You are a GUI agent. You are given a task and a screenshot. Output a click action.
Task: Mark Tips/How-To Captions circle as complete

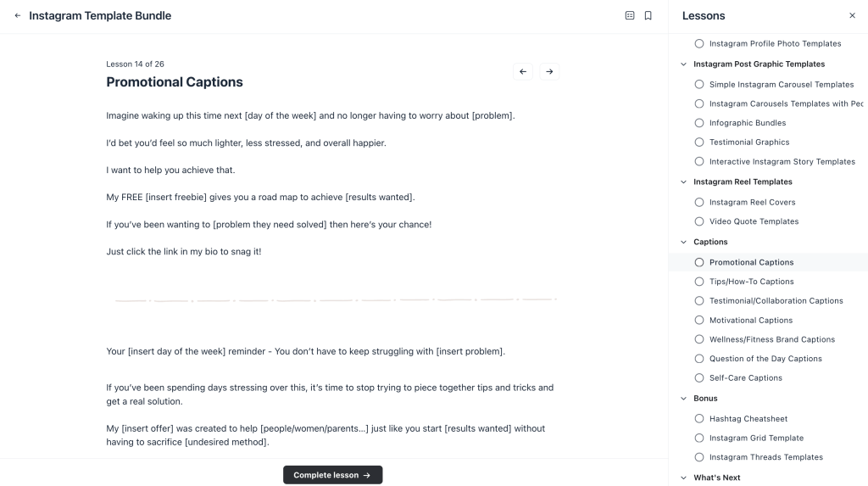699,281
